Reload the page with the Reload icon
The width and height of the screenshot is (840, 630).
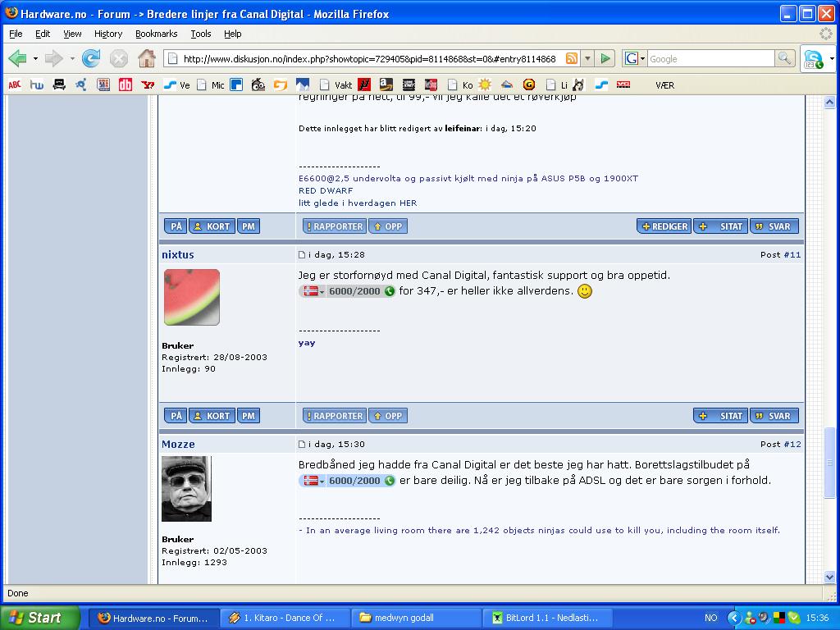[x=91, y=58]
